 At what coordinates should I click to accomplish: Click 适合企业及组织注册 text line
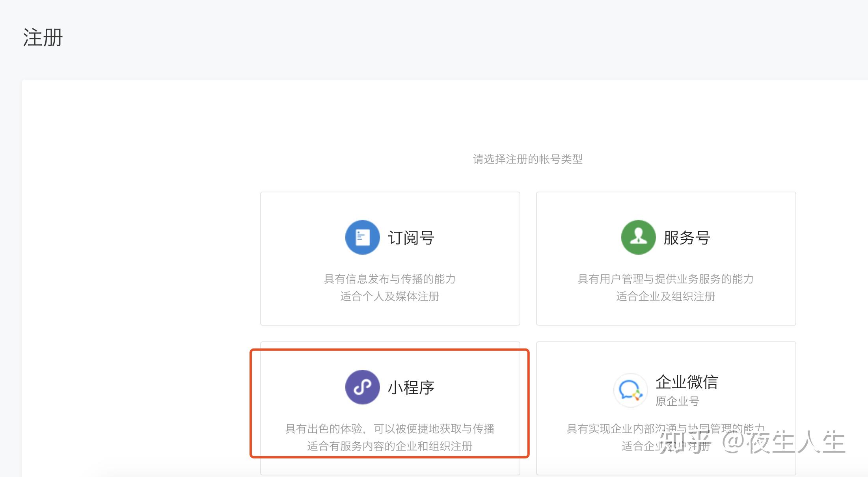(x=665, y=296)
